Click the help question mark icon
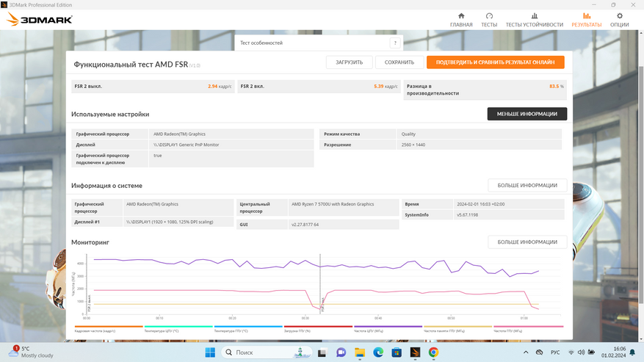The width and height of the screenshot is (644, 362). (395, 43)
